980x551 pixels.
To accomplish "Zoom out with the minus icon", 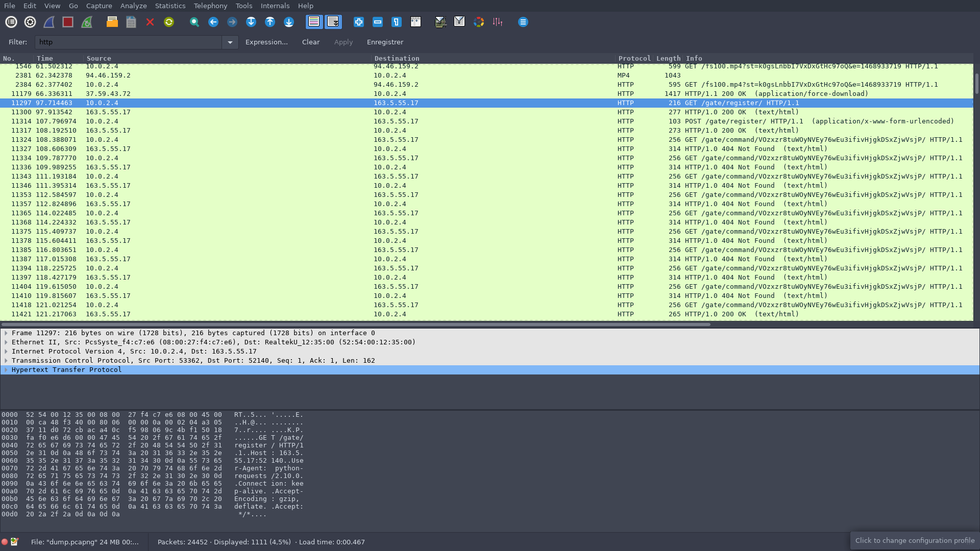I will pos(378,22).
